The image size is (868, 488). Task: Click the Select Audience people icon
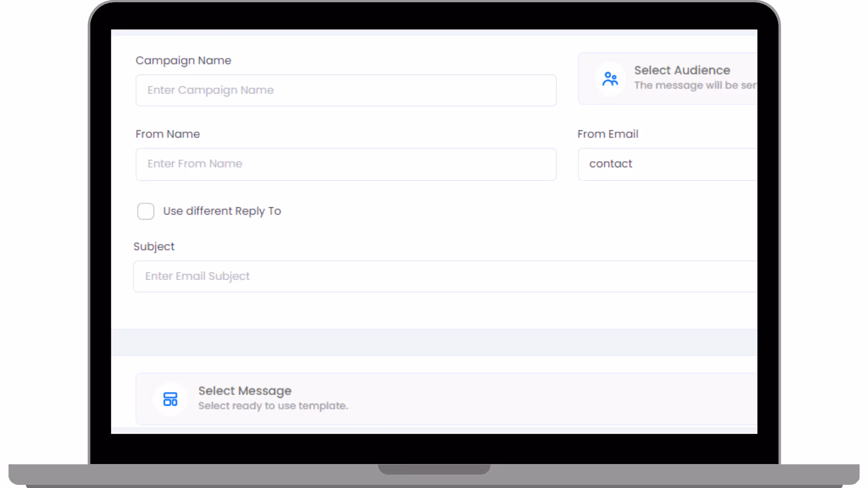click(610, 79)
